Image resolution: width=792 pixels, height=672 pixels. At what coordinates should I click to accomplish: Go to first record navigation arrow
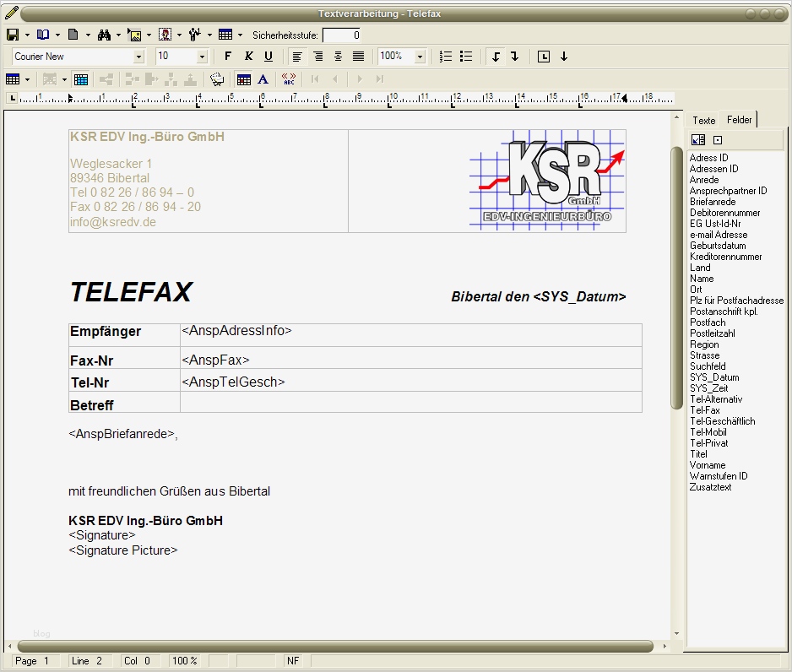coord(315,79)
